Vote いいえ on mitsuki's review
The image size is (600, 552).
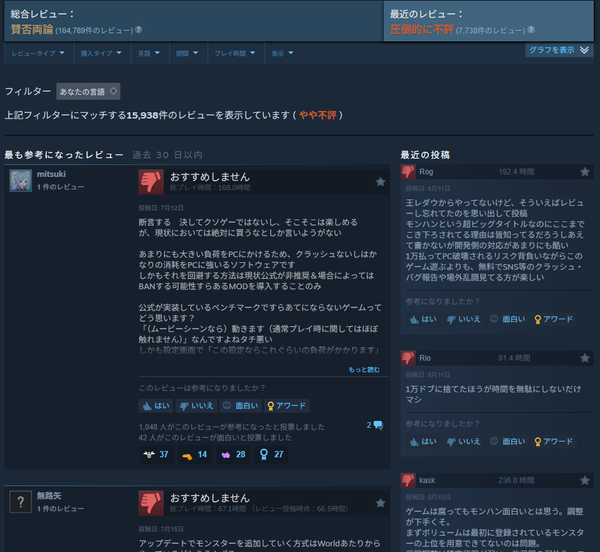tap(196, 406)
